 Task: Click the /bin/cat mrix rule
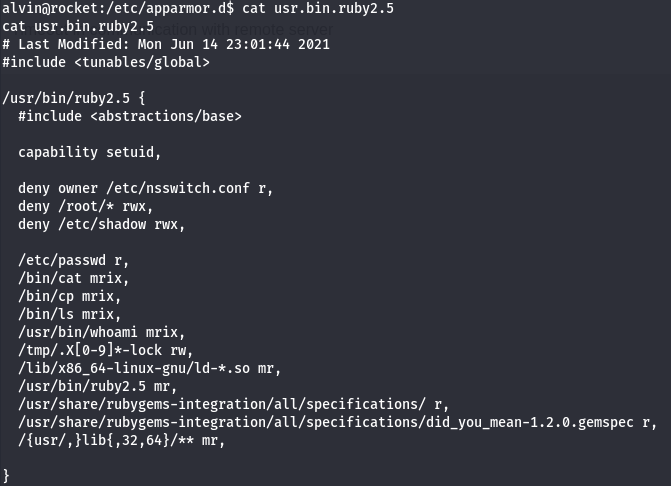coord(74,278)
